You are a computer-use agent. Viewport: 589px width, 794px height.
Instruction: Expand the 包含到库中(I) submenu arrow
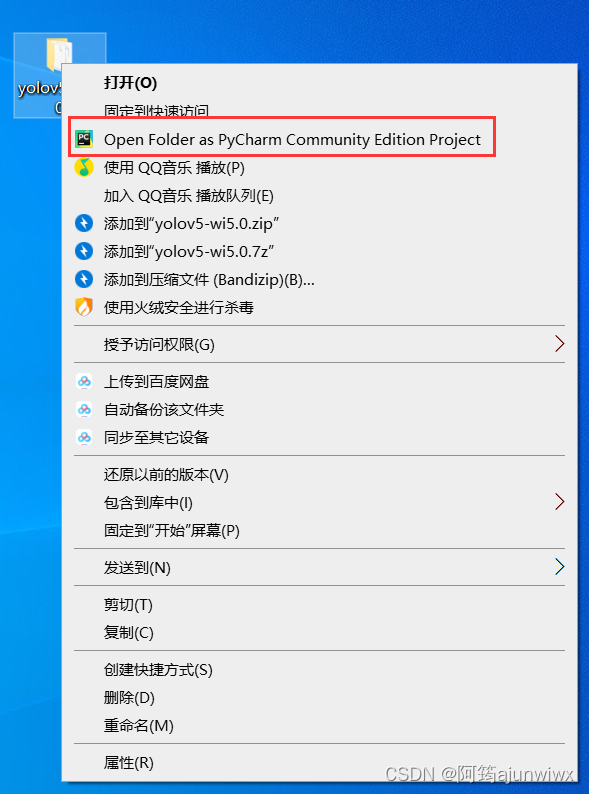coord(559,502)
